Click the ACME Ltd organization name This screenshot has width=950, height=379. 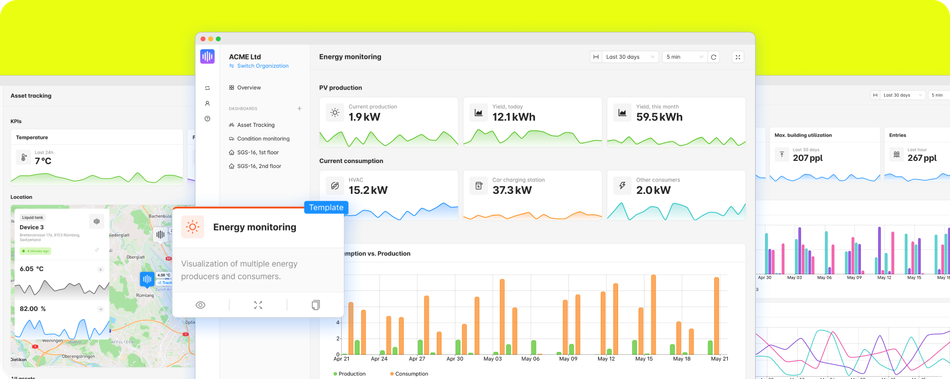coord(245,57)
